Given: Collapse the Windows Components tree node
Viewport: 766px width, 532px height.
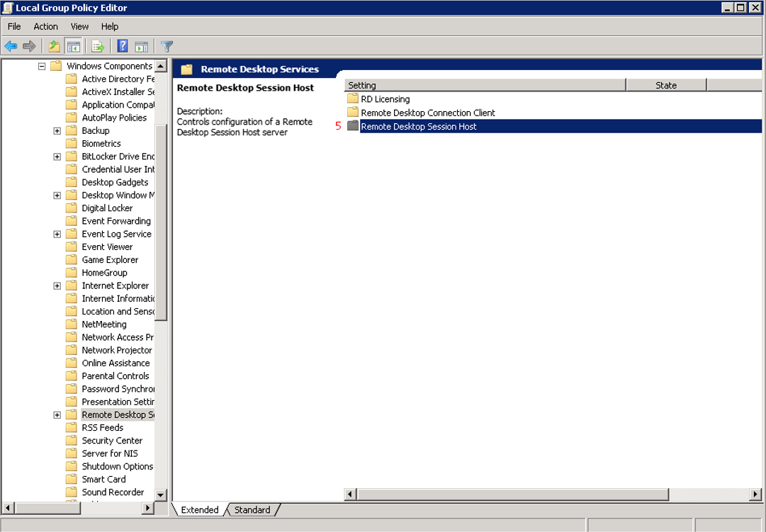Looking at the screenshot, I should click(x=42, y=66).
